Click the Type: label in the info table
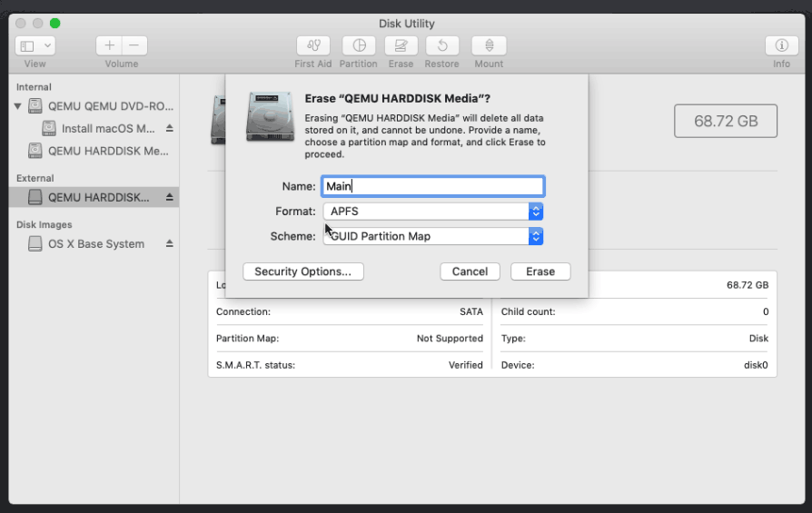This screenshot has width=812, height=513. coord(513,339)
